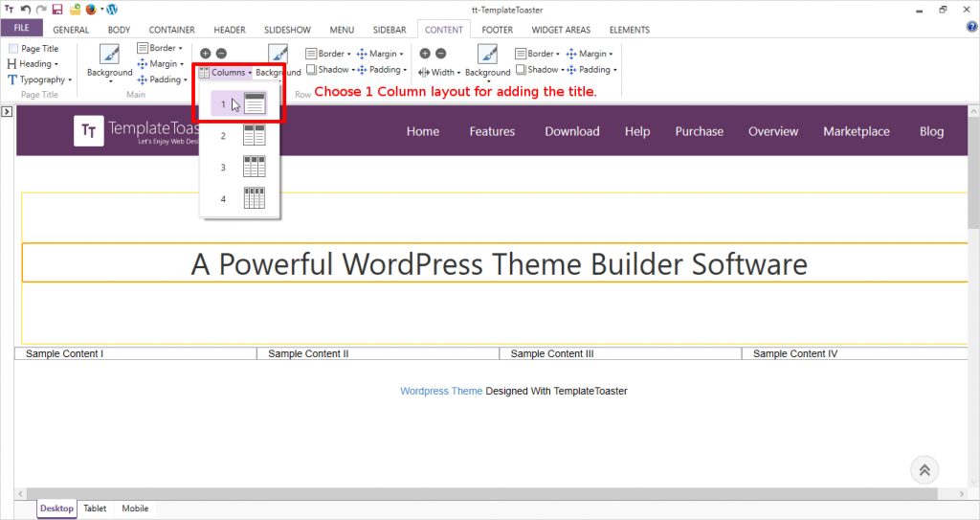Image resolution: width=980 pixels, height=520 pixels.
Task: Switch to the Tablet view tab
Action: (x=95, y=509)
